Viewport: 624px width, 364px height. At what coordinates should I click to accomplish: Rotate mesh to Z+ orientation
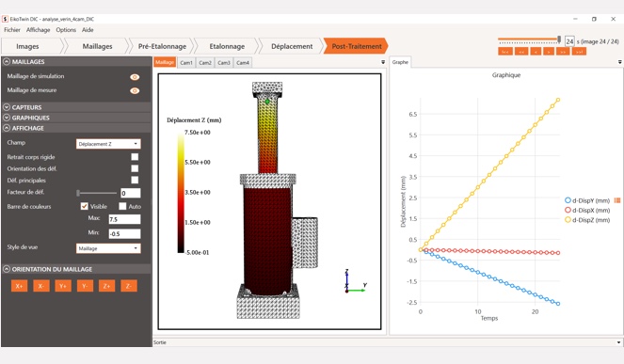click(106, 286)
